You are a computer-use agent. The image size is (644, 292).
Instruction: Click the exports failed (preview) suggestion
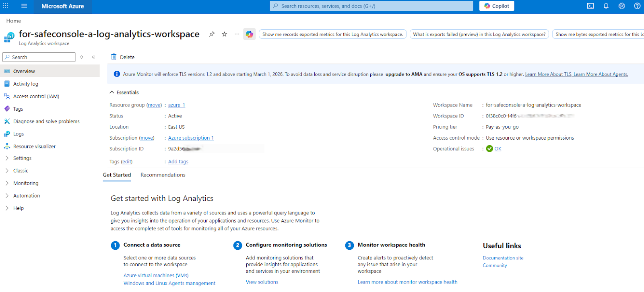click(479, 34)
